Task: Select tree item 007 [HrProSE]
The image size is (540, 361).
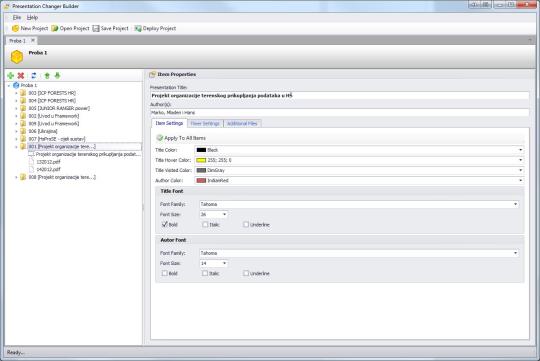Action: (x=57, y=139)
